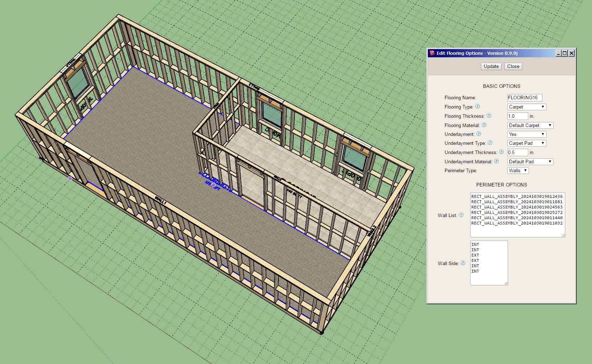Click wall entry RECT_WALL_ASSEMBLY_2024103019011440
Viewport: 592px width, 364px height.
517,218
